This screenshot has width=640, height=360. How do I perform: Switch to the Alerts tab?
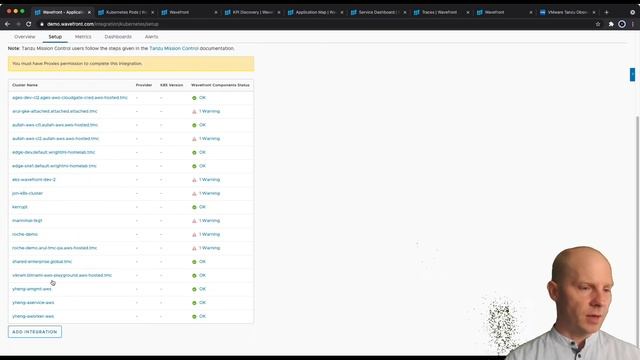[x=151, y=37]
